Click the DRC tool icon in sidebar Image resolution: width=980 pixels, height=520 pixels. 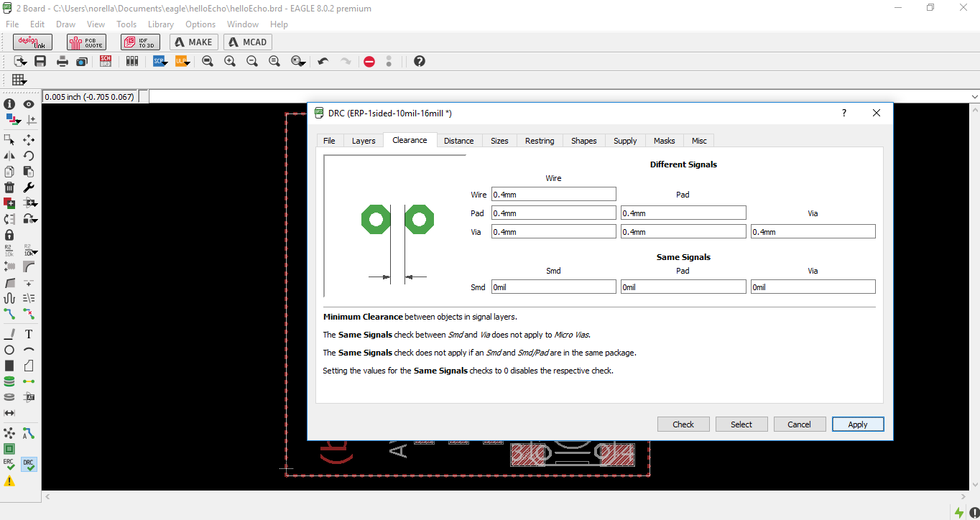click(29, 465)
